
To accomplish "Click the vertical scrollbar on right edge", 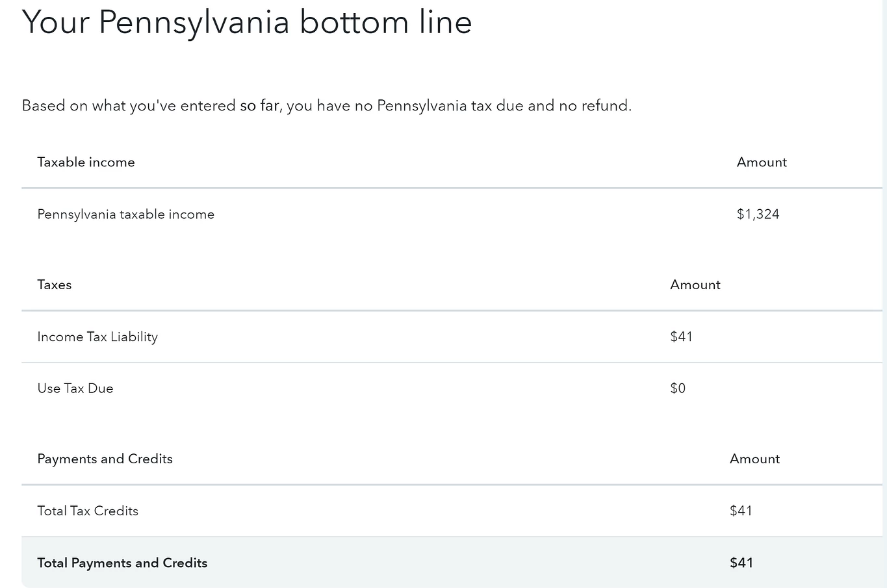I will click(884, 294).
